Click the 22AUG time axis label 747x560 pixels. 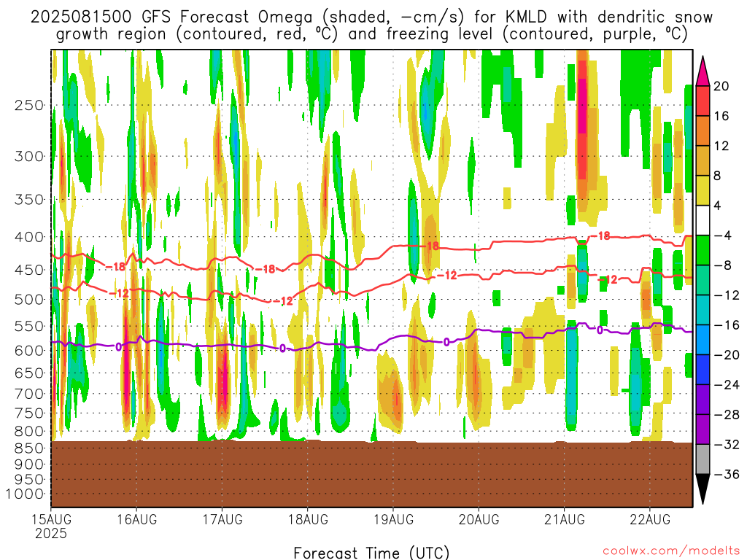tap(650, 519)
